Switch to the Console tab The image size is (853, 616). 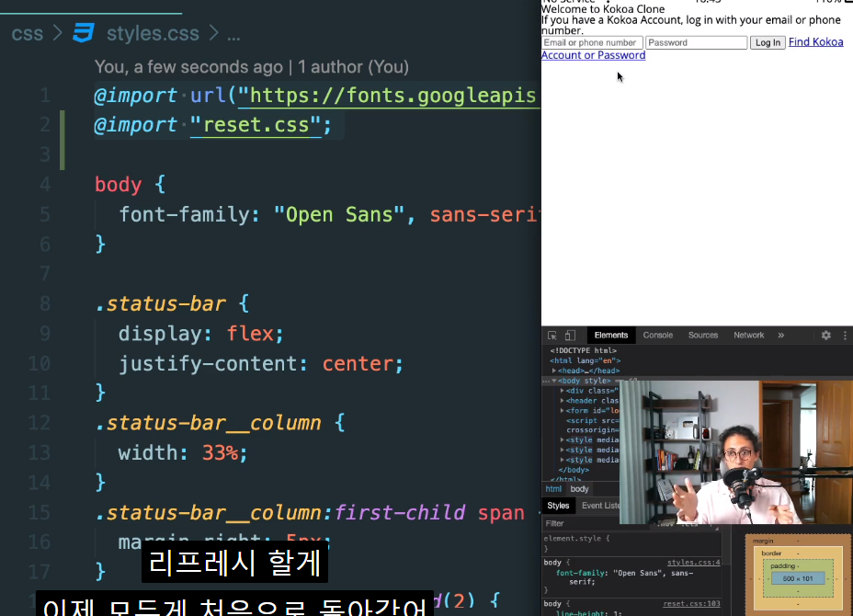coord(658,336)
